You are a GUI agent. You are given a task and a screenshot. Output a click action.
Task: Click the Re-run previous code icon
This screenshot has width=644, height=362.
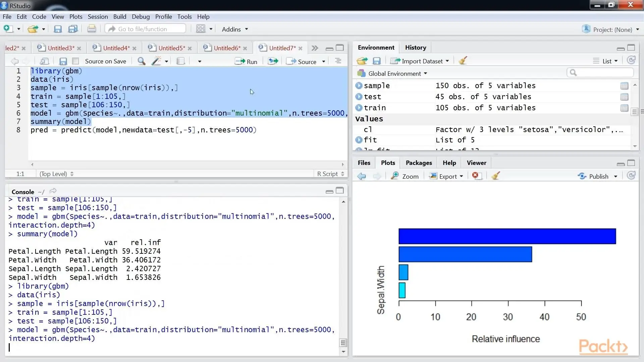pos(273,61)
